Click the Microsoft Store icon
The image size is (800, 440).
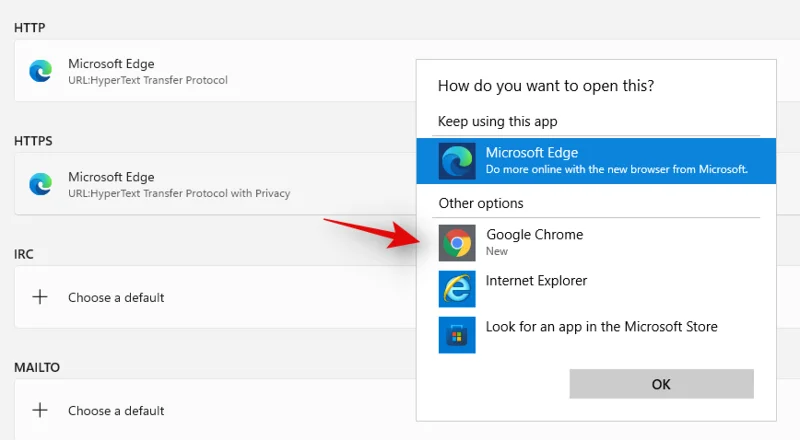pyautogui.click(x=457, y=335)
